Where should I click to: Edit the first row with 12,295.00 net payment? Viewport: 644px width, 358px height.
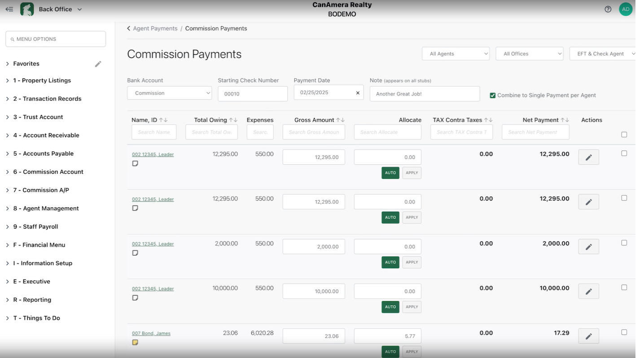[x=588, y=157]
